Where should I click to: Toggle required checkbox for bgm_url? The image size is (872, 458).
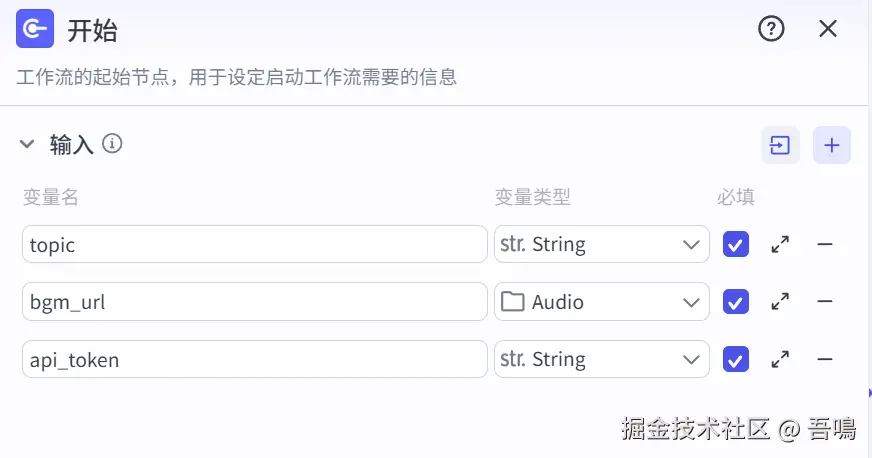pos(736,301)
